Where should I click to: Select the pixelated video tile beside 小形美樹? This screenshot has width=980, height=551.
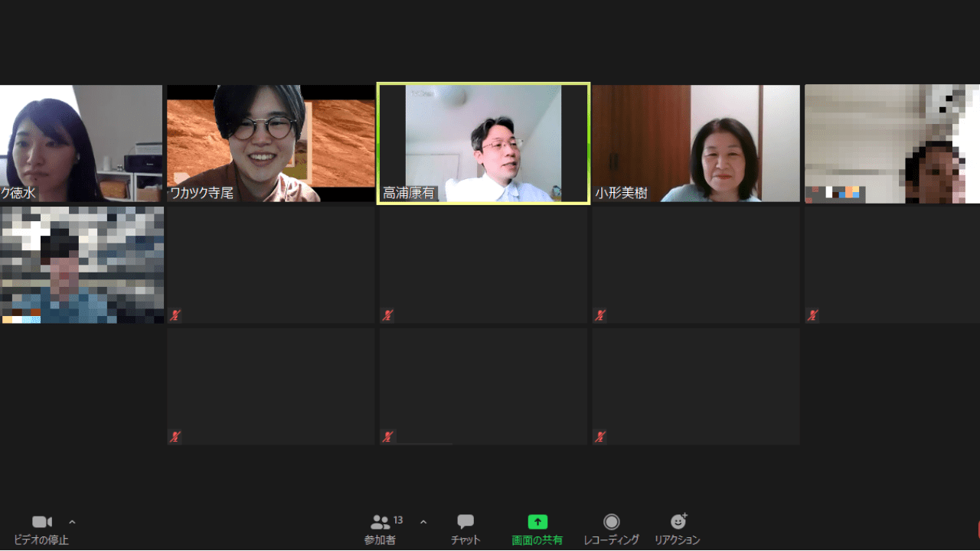coord(892,143)
